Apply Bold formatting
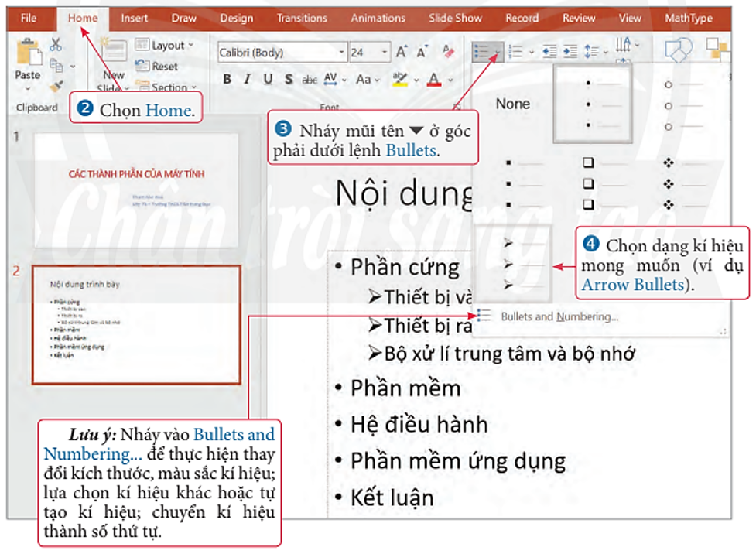 click(227, 79)
